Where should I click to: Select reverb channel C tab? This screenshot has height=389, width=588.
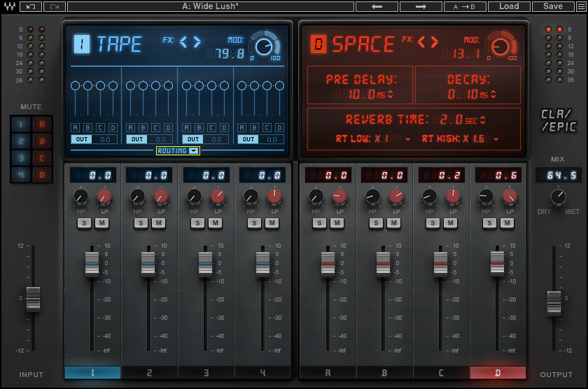point(441,372)
